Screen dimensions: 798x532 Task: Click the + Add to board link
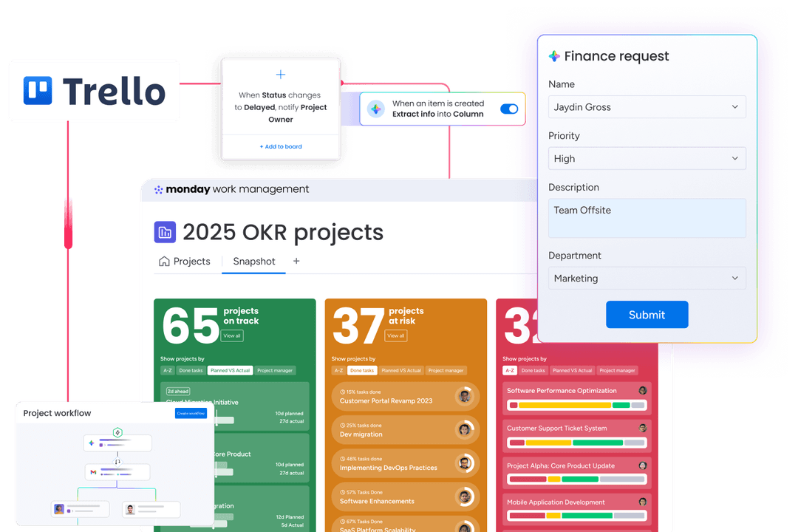coord(281,146)
